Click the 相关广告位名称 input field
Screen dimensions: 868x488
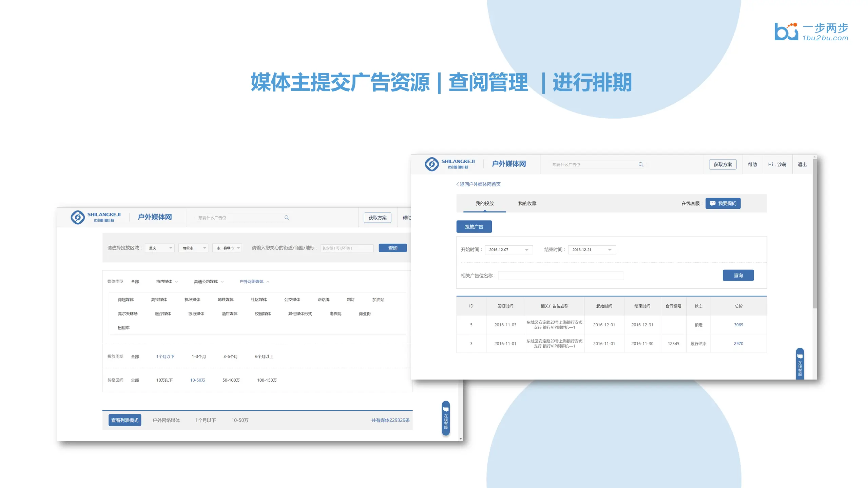[x=560, y=276]
